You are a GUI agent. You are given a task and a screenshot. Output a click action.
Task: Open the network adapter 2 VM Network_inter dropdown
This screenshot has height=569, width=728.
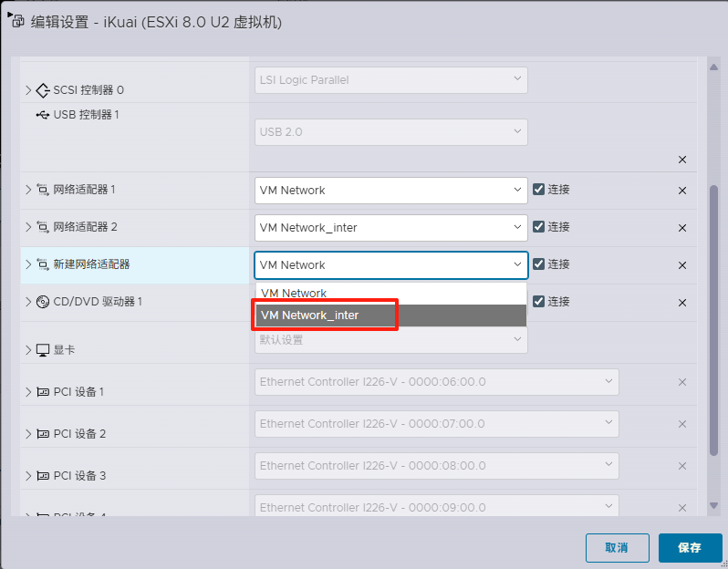click(x=390, y=227)
